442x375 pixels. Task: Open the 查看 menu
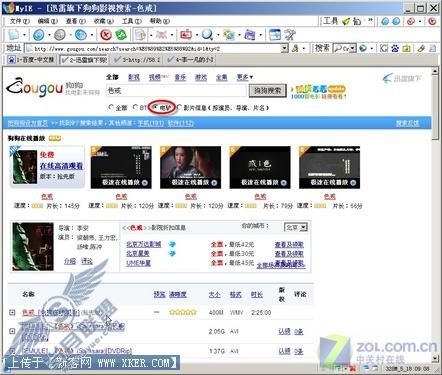pyautogui.click(x=75, y=21)
